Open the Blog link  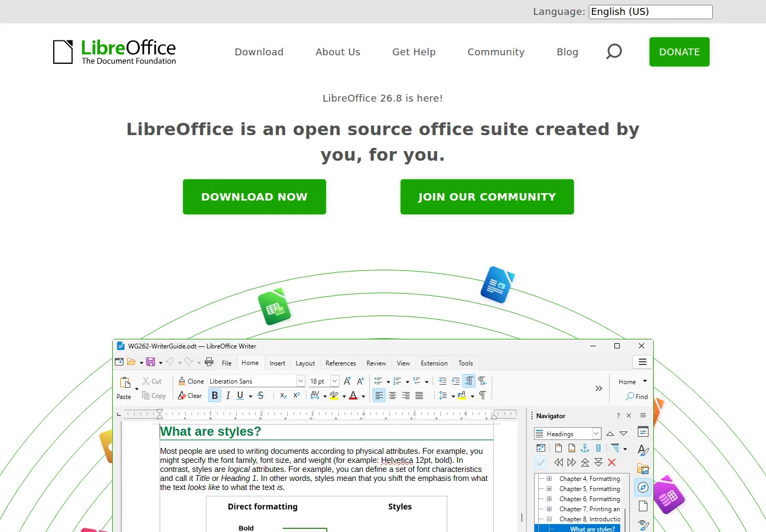(567, 52)
